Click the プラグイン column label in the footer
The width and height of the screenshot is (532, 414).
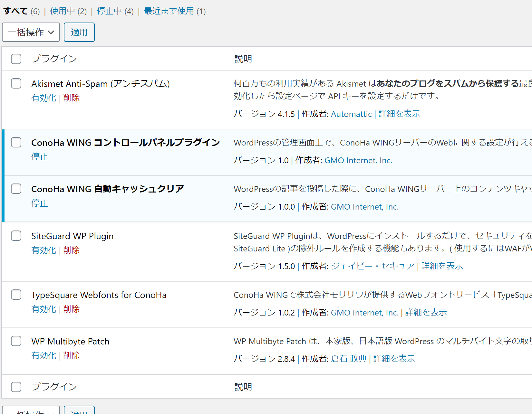[x=54, y=387]
